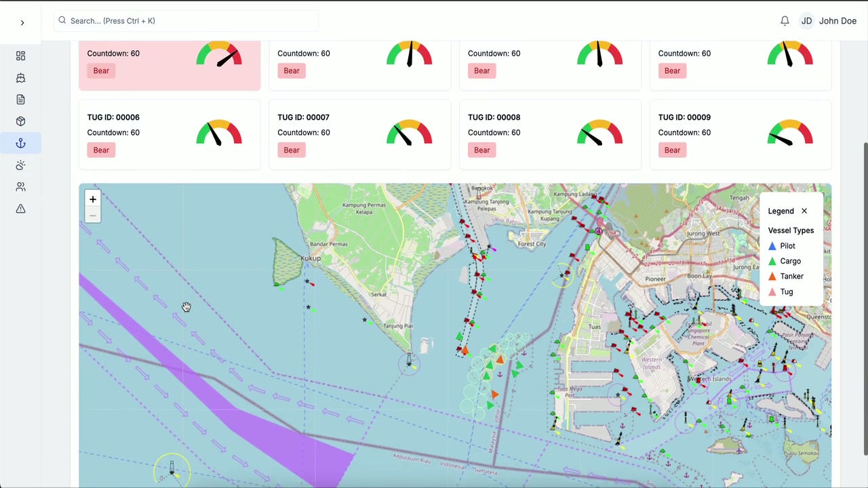Open the users icon in sidebar
This screenshot has width=868, height=488.
point(20,186)
